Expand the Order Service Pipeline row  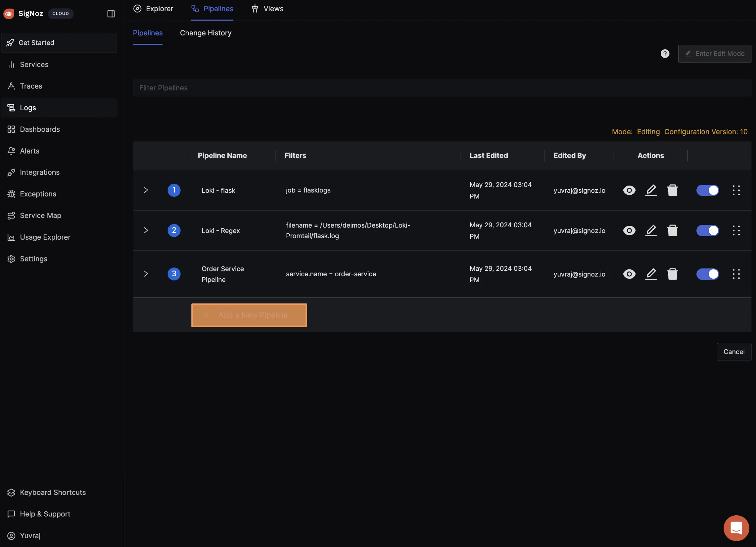146,274
